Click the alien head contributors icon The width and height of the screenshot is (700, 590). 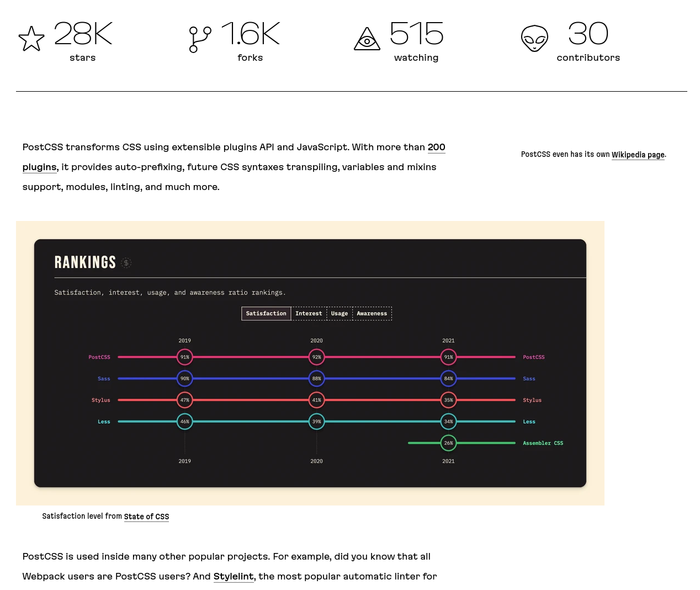534,39
